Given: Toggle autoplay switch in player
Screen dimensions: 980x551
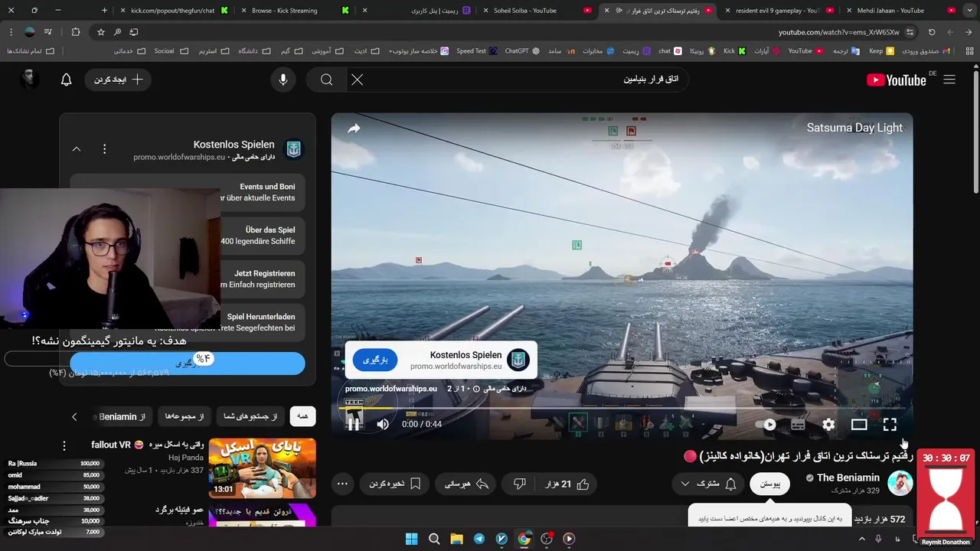Looking at the screenshot, I should [x=766, y=424].
